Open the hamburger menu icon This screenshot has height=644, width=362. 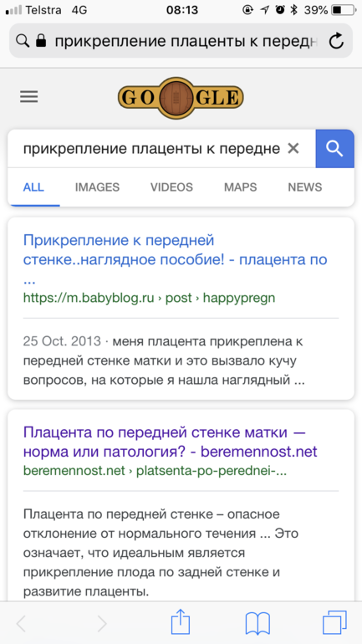(28, 97)
